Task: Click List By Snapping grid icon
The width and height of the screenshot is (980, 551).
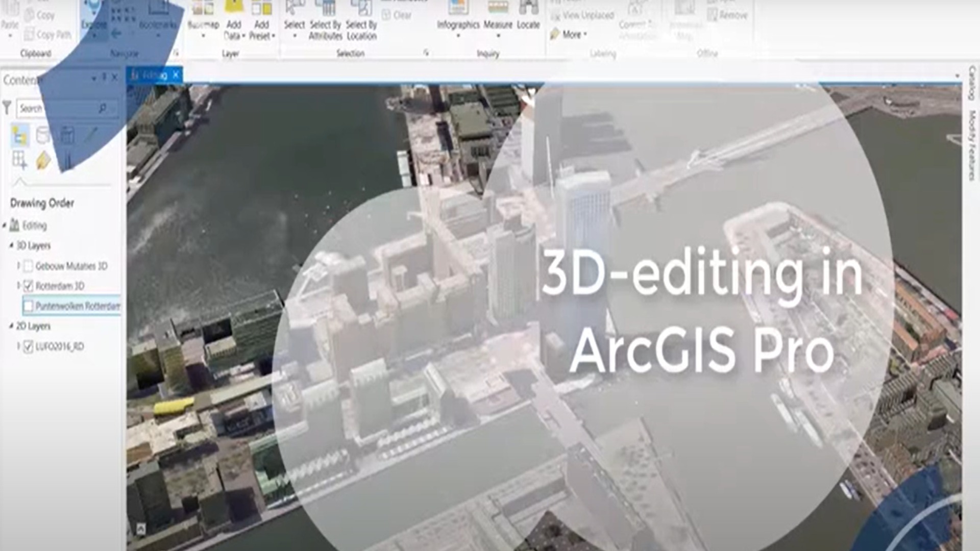Action: 19,160
